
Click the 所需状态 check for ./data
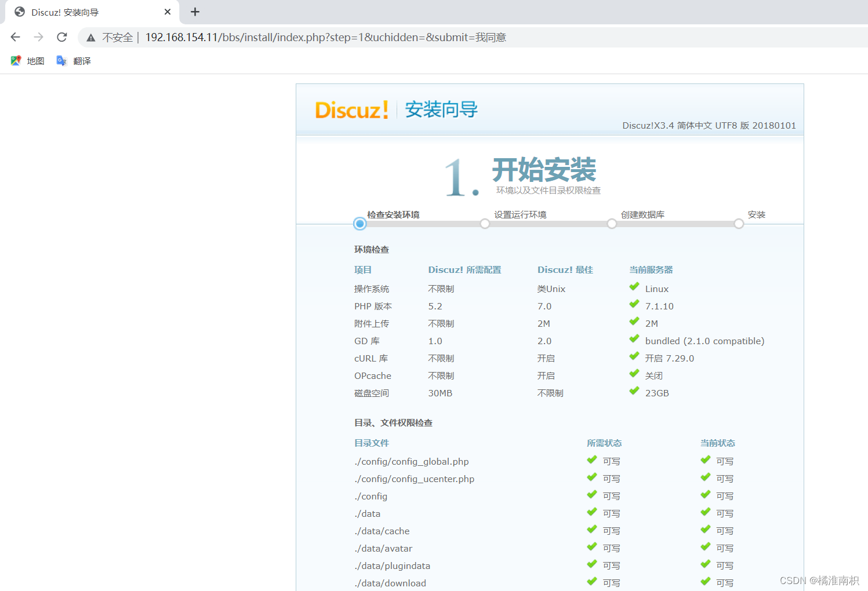point(592,512)
